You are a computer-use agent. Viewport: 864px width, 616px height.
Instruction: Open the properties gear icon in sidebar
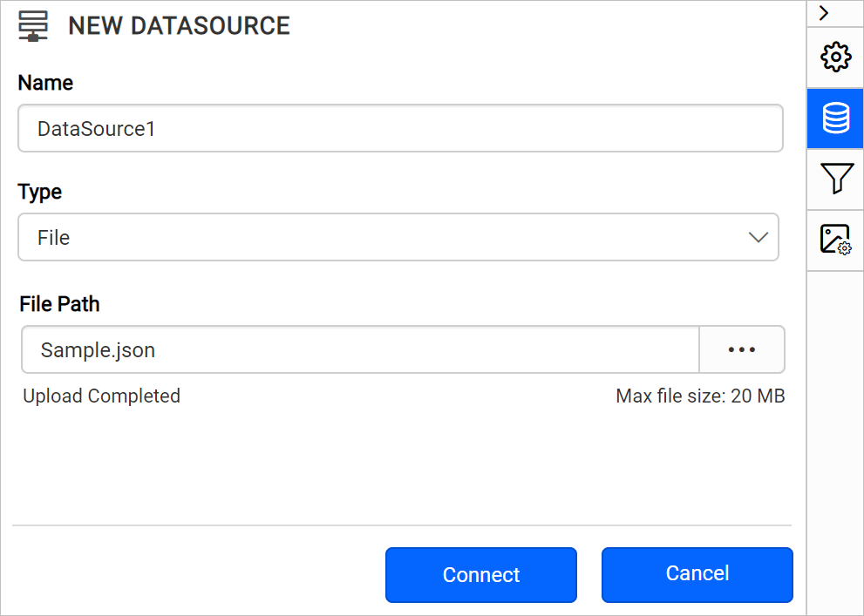[x=835, y=57]
